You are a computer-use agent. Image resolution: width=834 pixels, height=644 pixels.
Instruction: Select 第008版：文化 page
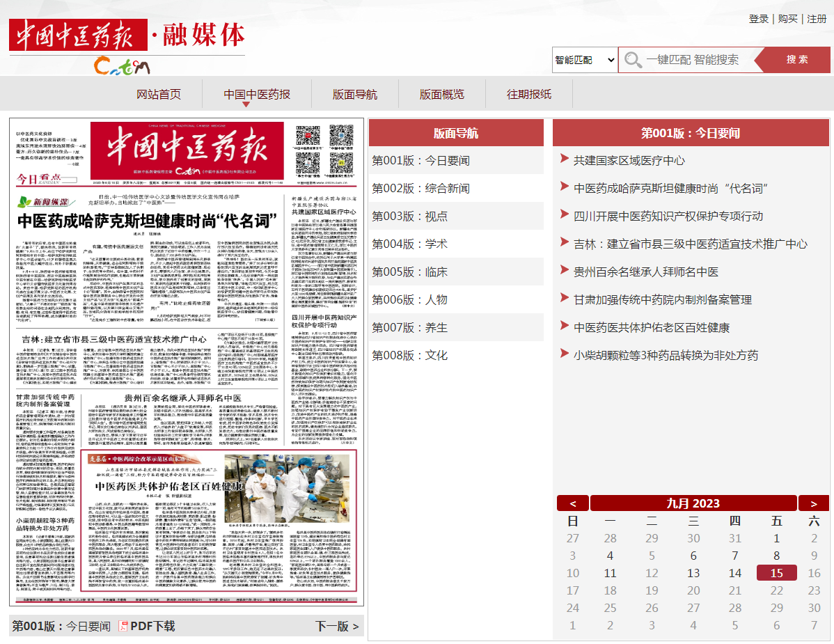pos(457,355)
